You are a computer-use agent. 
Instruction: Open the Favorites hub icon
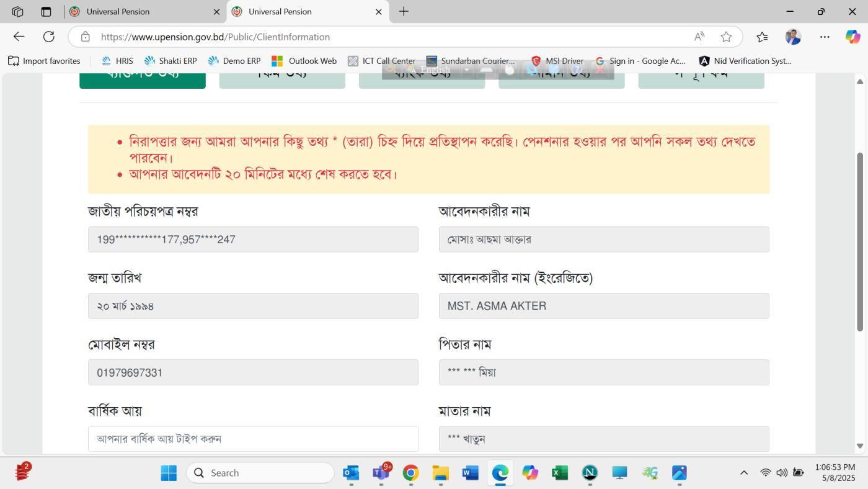pyautogui.click(x=762, y=37)
